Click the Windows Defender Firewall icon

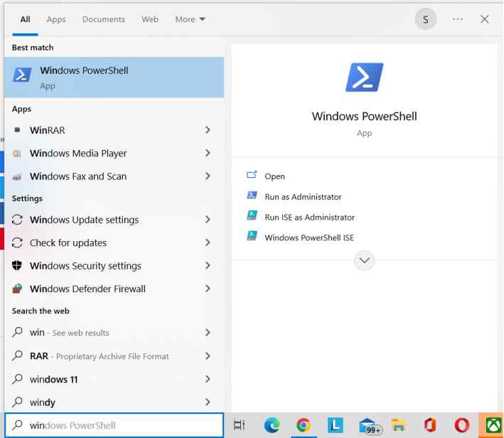[x=17, y=289]
